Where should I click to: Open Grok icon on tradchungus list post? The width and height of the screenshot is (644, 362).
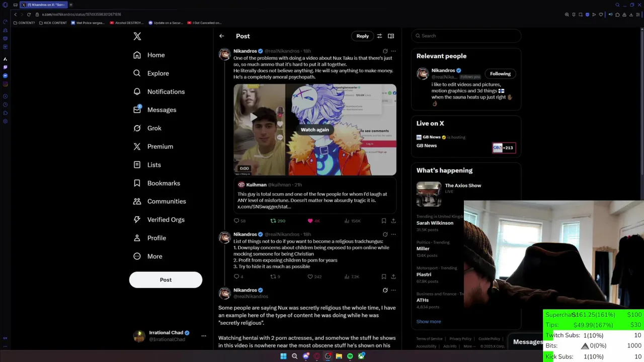[385, 234]
